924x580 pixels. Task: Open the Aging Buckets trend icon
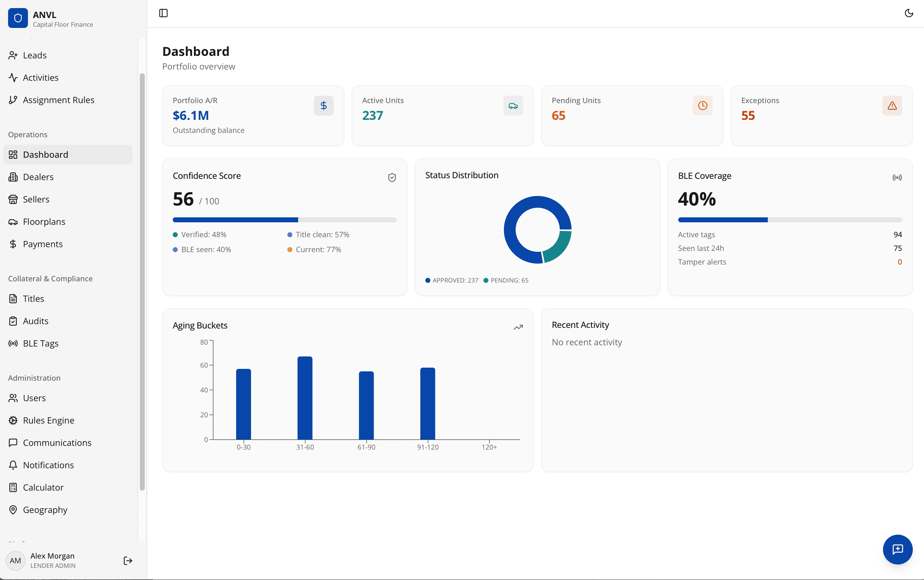(519, 327)
